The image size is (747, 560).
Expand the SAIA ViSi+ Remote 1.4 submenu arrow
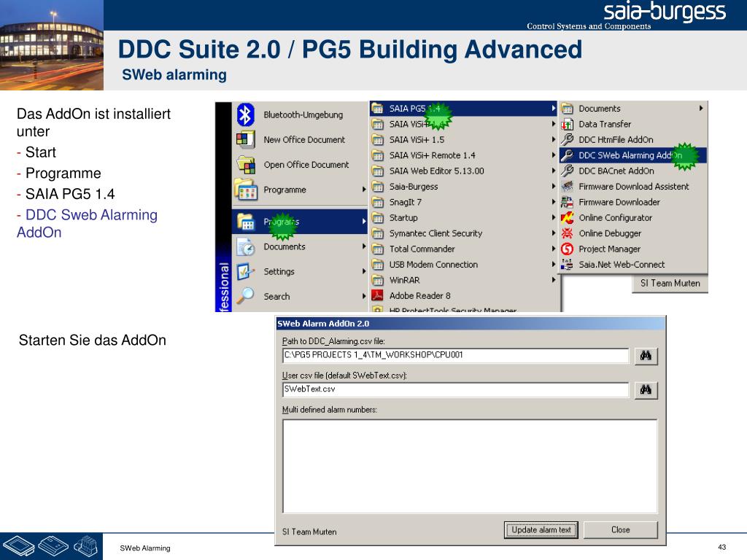(x=553, y=155)
